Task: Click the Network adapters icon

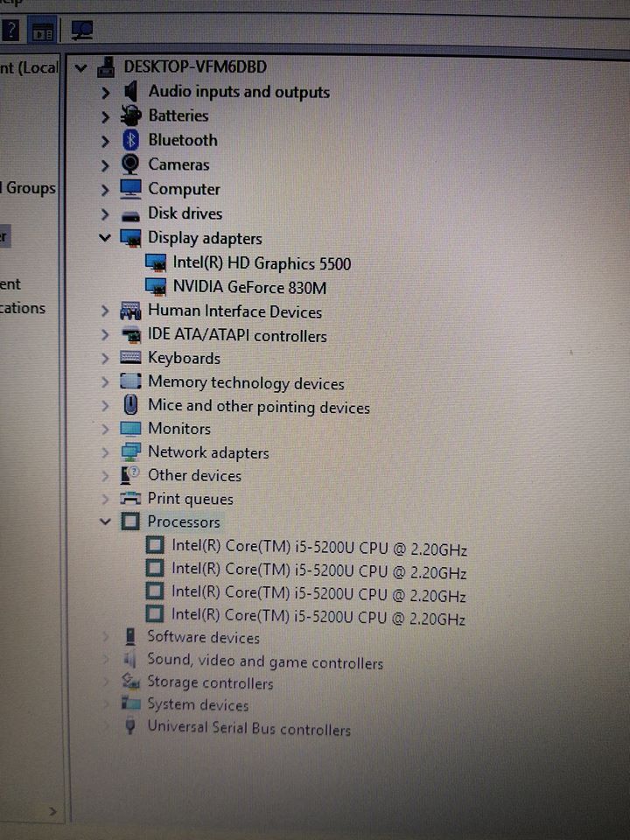Action: click(x=130, y=451)
